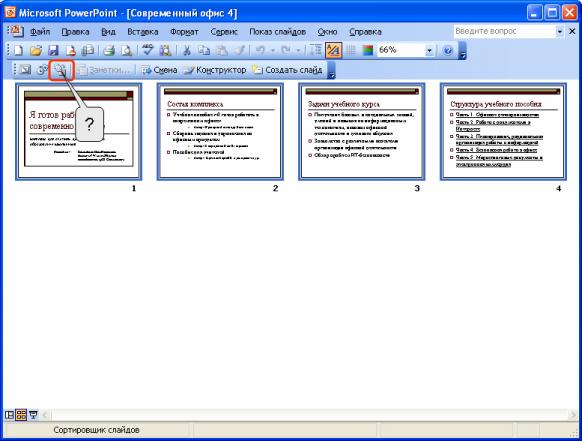Select the slide 3 thumbnail
The height and width of the screenshot is (441, 582).
click(x=362, y=131)
